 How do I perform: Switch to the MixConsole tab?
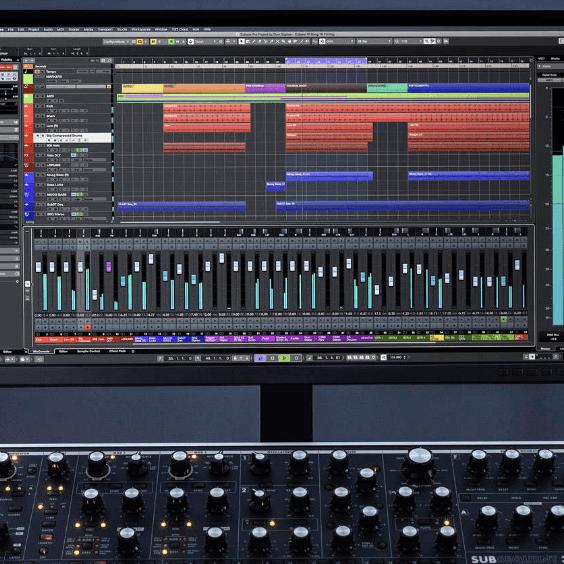point(41,351)
